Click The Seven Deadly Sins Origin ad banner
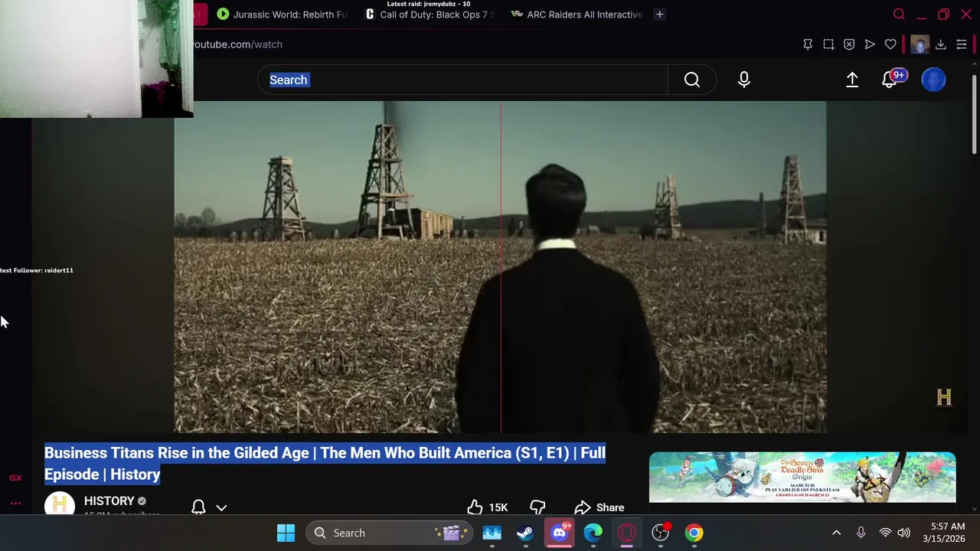Screen dimensions: 980x551 point(802,478)
